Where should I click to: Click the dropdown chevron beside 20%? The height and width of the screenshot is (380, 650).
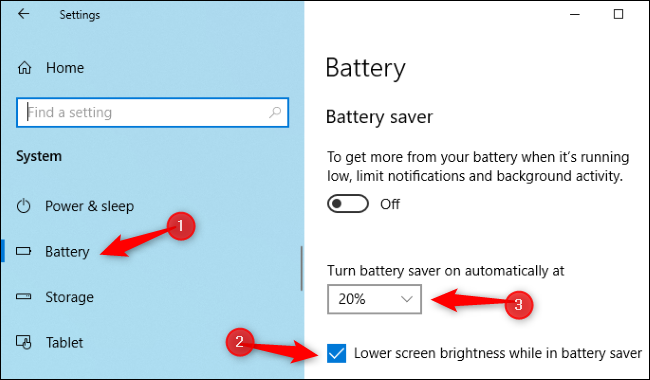[407, 299]
